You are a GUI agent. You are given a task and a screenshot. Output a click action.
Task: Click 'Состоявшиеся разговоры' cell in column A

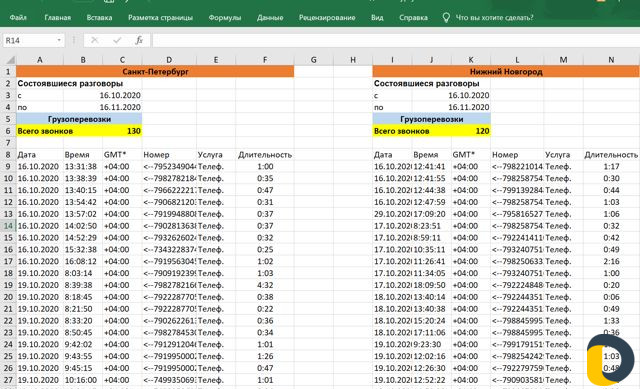pos(70,83)
